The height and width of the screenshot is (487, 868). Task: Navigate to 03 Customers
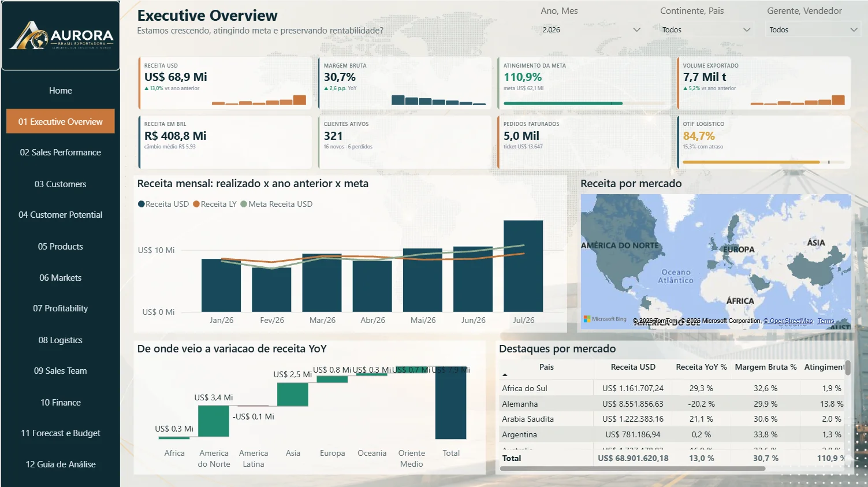[61, 184]
